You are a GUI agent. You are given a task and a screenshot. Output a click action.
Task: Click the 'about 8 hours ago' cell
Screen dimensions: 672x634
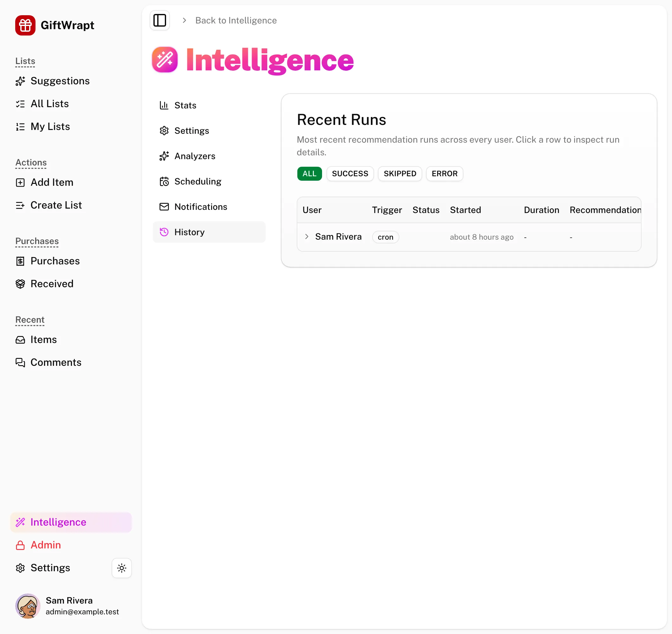481,237
